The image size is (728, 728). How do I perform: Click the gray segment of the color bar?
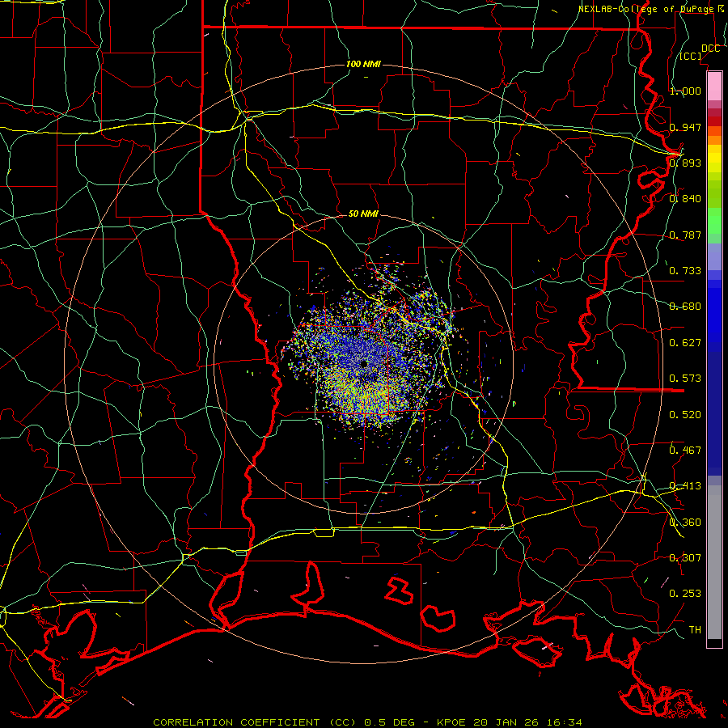(x=714, y=562)
